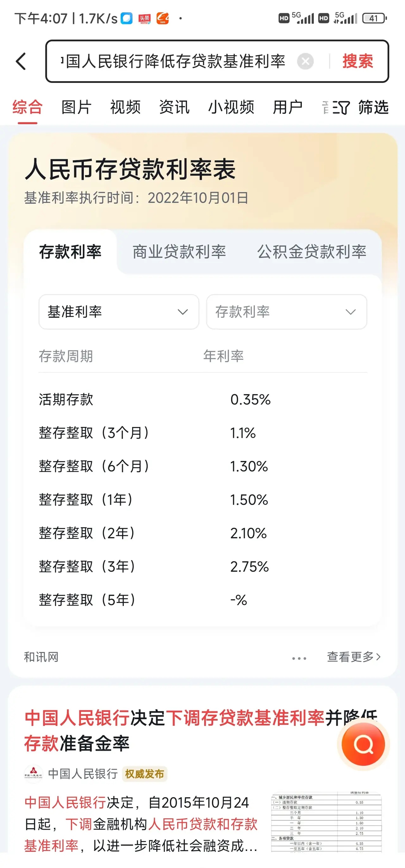Tap the back arrow icon
Image resolution: width=405 pixels, height=868 pixels.
click(21, 61)
